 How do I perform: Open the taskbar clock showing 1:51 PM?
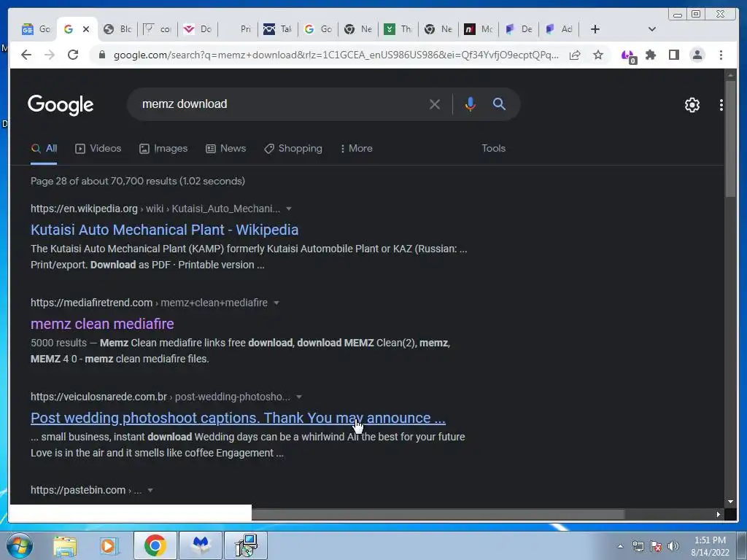coord(710,546)
